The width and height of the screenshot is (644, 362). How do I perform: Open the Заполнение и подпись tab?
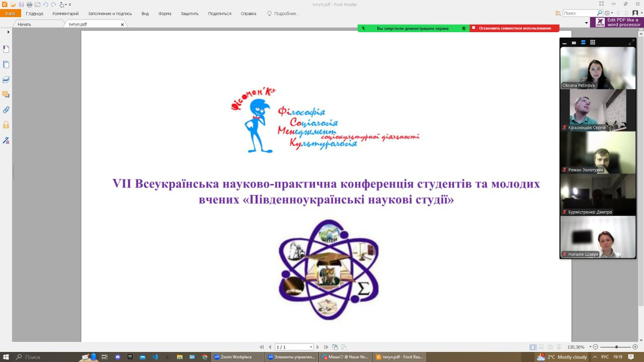(109, 14)
